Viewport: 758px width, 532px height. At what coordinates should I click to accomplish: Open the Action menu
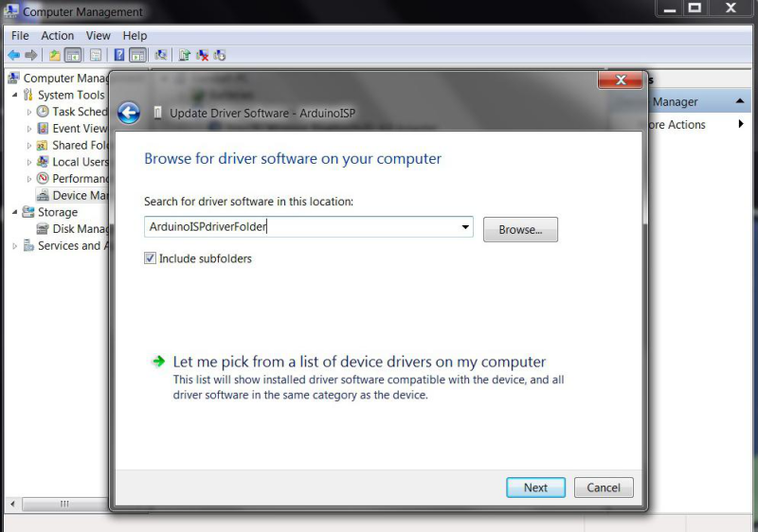coord(58,35)
